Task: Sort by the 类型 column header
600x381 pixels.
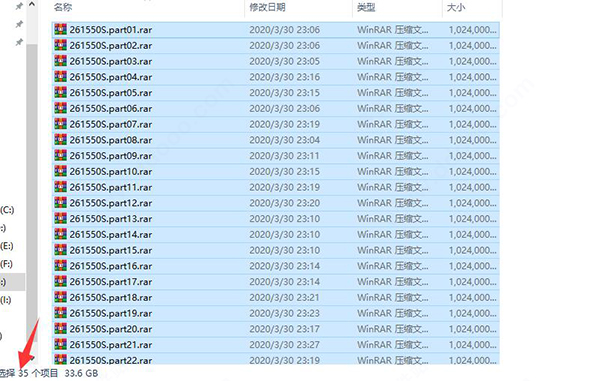Action: tap(366, 7)
